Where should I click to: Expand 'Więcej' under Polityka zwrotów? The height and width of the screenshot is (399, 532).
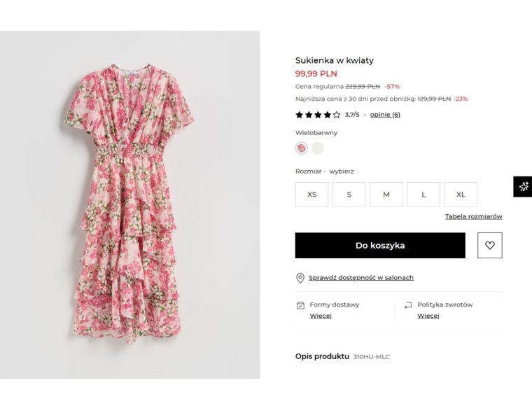pos(428,316)
